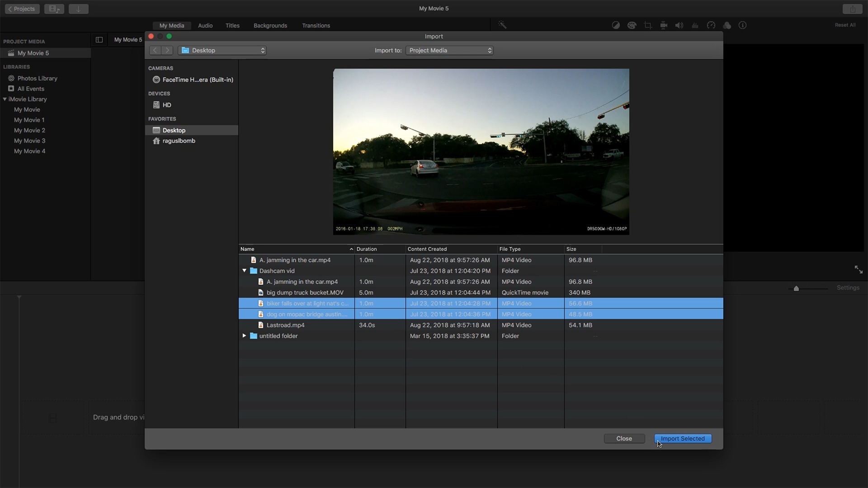Click the Import Selected button
868x488 pixels.
[x=683, y=438]
